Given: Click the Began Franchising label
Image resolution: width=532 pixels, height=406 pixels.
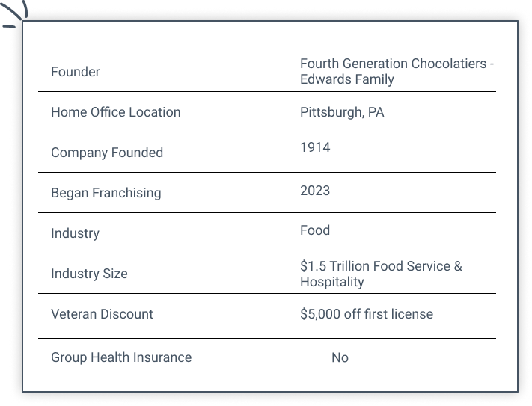Looking at the screenshot, I should 106,193.
